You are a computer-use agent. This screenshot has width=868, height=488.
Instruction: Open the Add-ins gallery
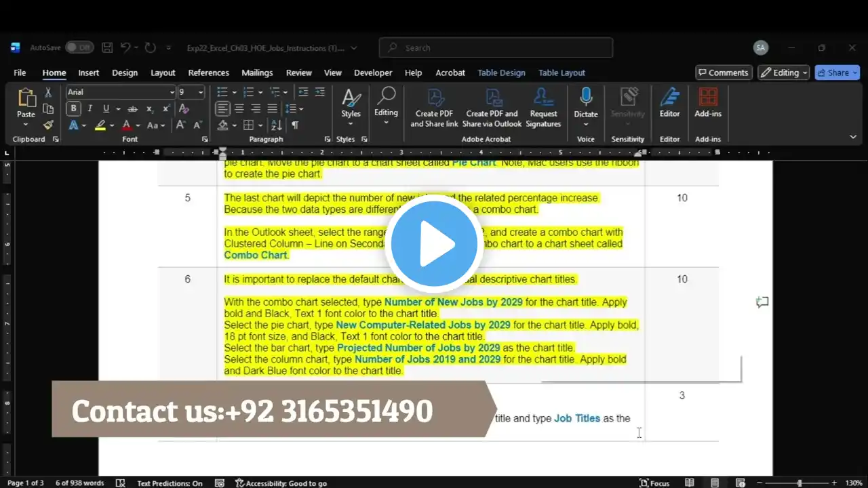click(x=708, y=103)
